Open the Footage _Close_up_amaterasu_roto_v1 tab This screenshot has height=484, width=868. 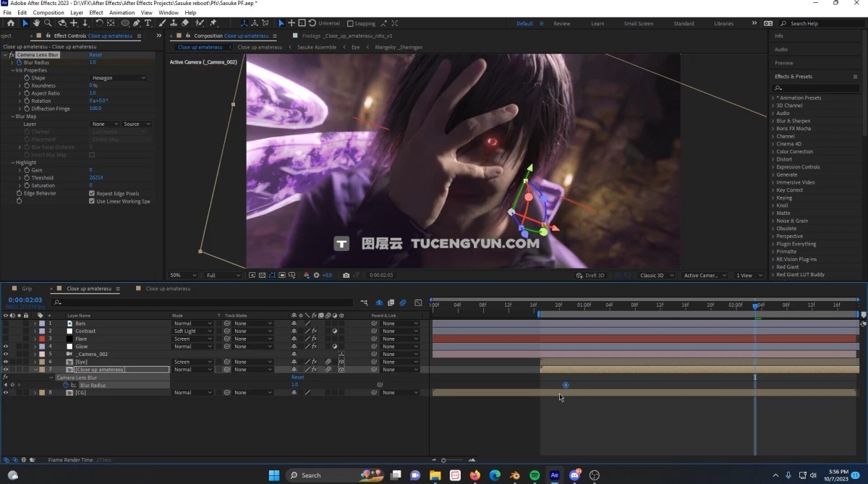pyautogui.click(x=347, y=35)
